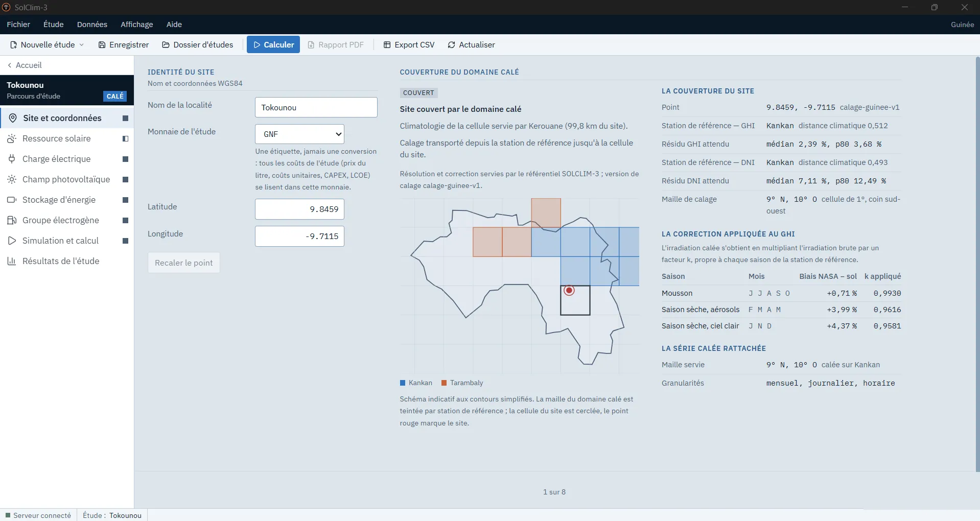980x521 pixels.
Task: Click the status square of Stockage d'énergie
Action: [x=125, y=200]
